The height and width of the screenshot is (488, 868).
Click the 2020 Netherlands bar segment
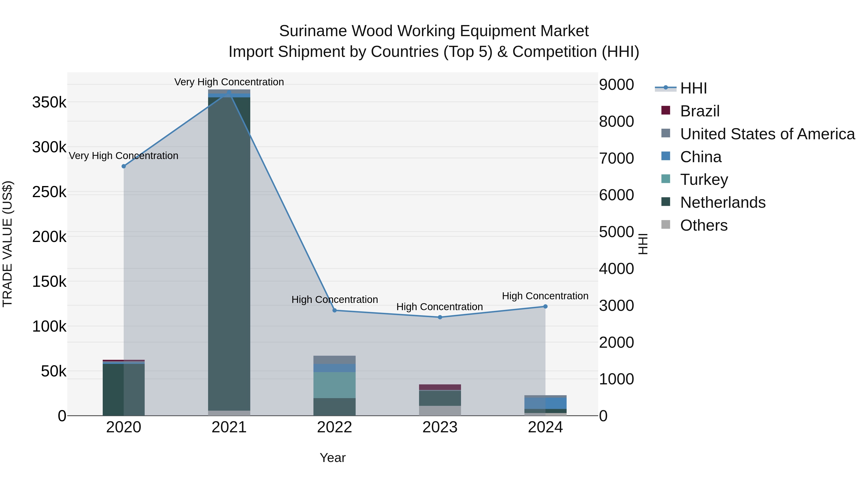124,390
